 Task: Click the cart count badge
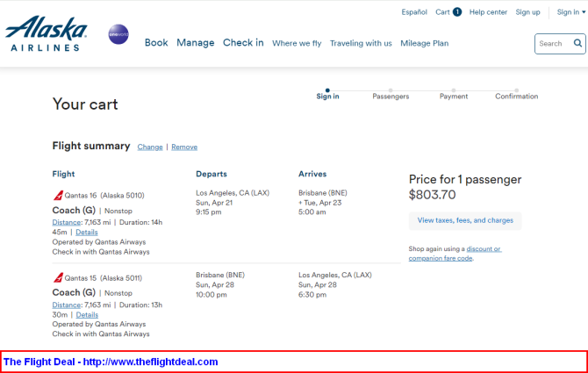coord(457,12)
